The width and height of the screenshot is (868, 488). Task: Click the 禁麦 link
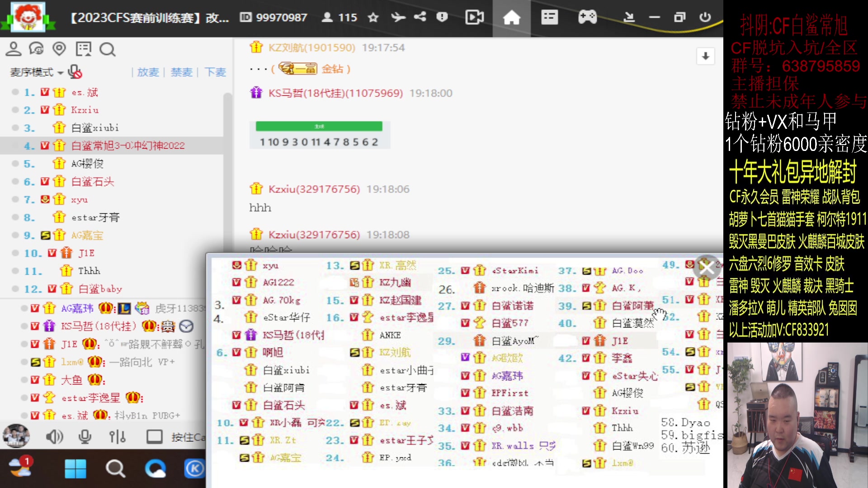(x=181, y=72)
